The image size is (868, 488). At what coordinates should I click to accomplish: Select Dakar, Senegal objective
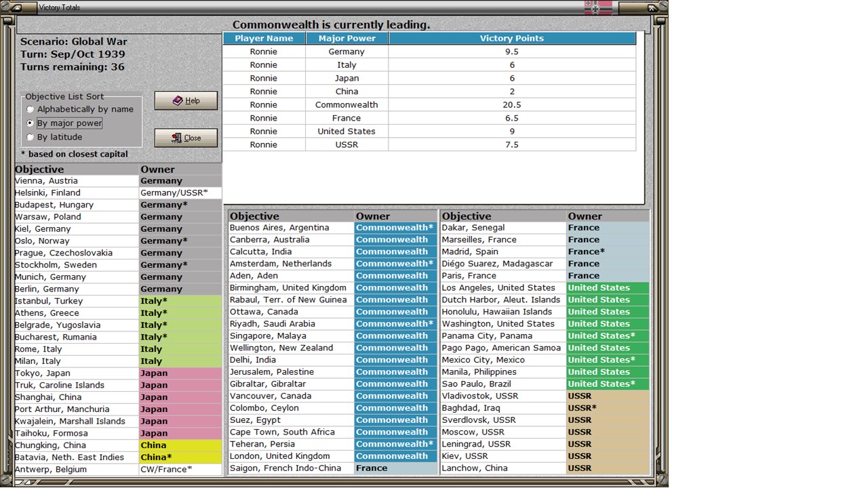tap(503, 228)
